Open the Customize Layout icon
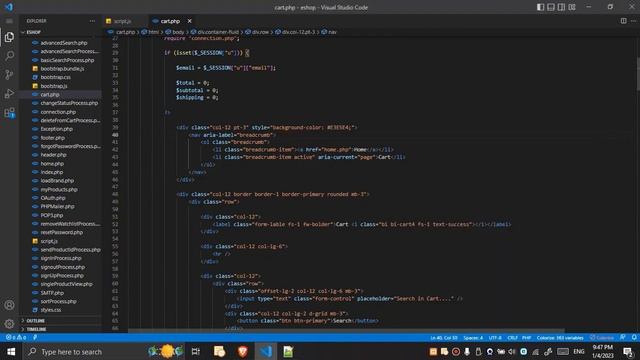The height and width of the screenshot is (360, 640). (x=572, y=7)
